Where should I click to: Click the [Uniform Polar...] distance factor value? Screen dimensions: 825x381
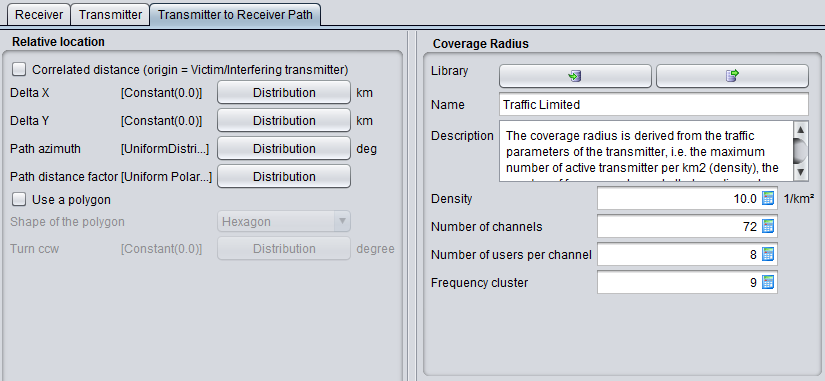(x=166, y=177)
